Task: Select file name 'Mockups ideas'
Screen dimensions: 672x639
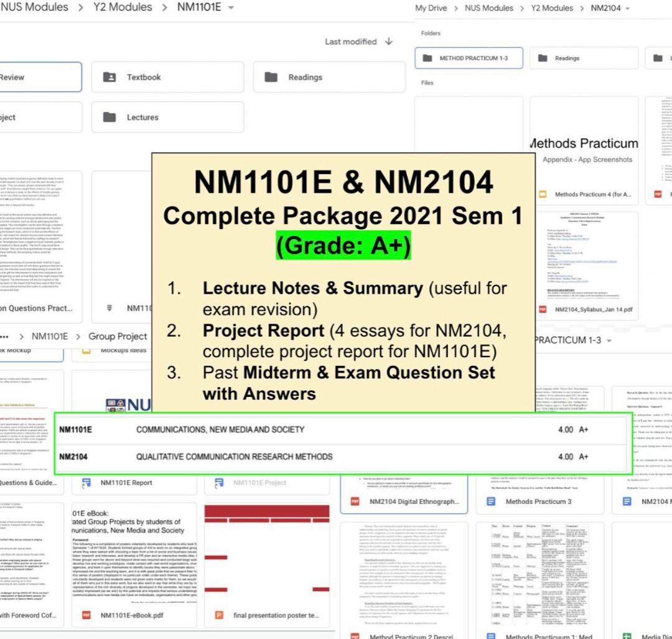Action: pyautogui.click(x=123, y=350)
